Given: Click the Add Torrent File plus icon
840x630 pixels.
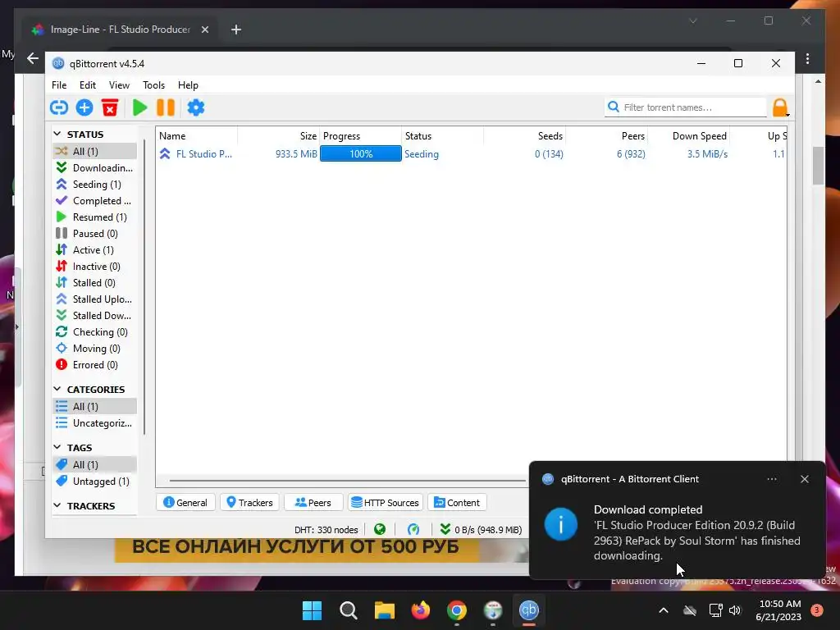Looking at the screenshot, I should pos(84,107).
